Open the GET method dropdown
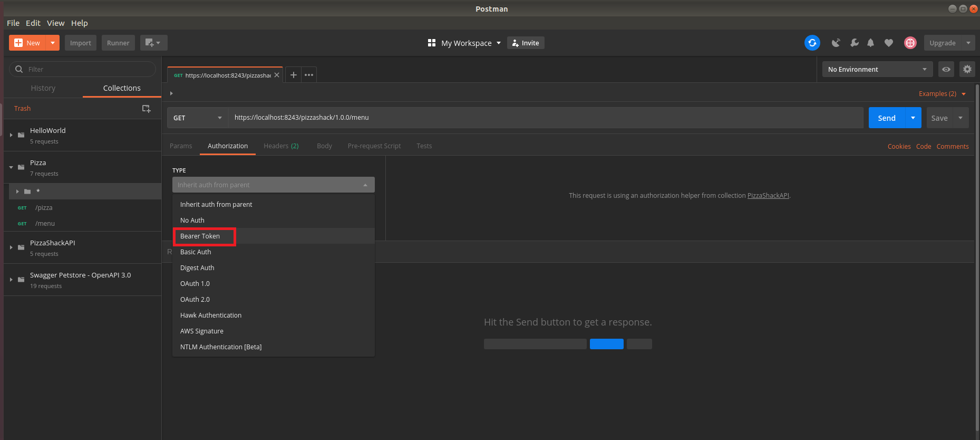Viewport: 980px width, 440px height. tap(198, 118)
